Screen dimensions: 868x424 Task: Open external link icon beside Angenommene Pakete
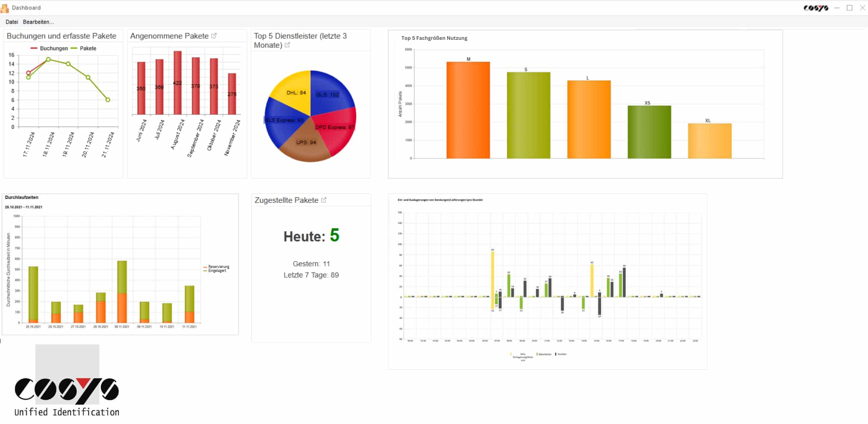click(214, 36)
